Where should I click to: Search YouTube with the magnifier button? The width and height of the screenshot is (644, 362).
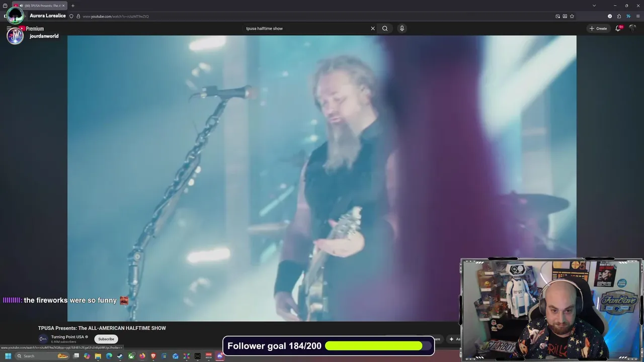click(x=385, y=28)
